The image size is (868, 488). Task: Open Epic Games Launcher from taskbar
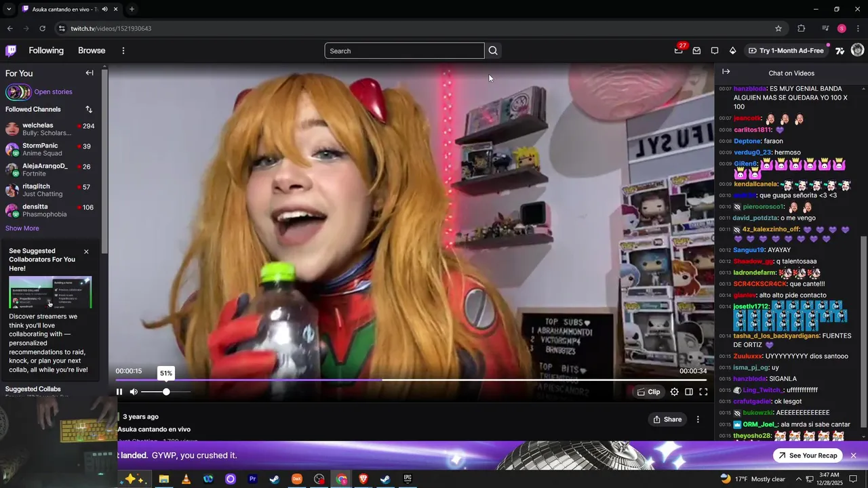408,479
